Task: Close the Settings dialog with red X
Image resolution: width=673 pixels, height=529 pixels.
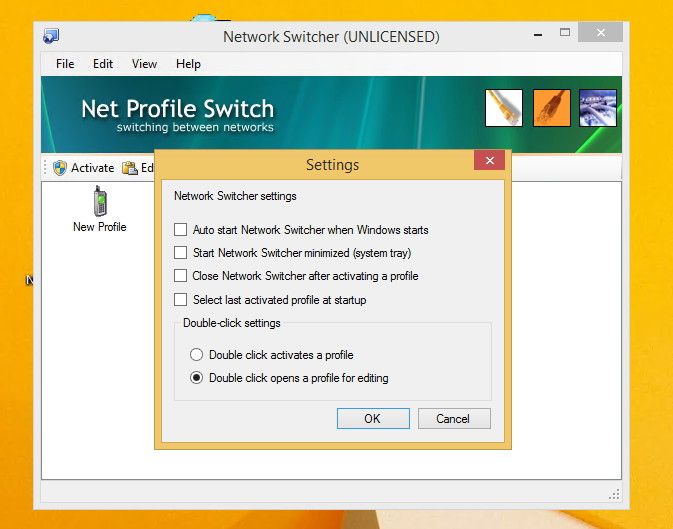Action: (x=489, y=160)
